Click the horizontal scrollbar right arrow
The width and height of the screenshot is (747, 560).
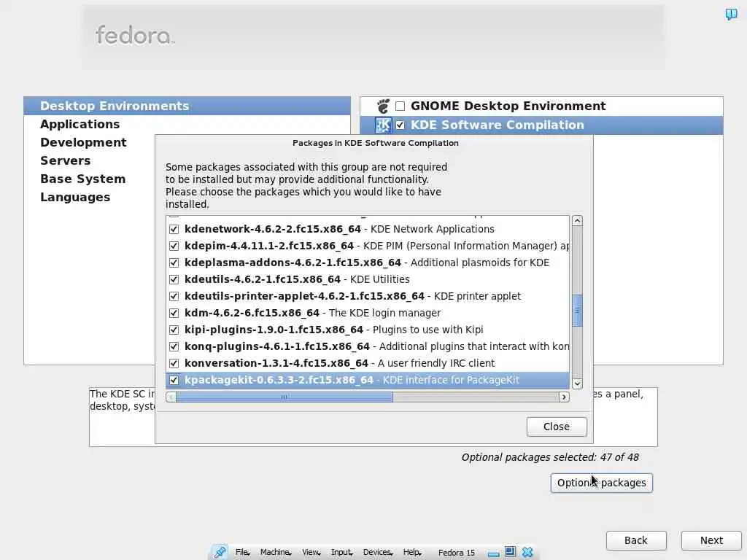click(564, 397)
